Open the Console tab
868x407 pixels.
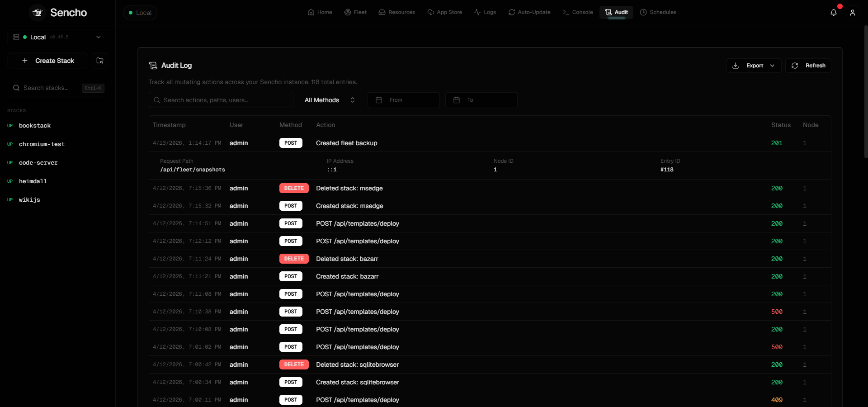[x=578, y=12]
